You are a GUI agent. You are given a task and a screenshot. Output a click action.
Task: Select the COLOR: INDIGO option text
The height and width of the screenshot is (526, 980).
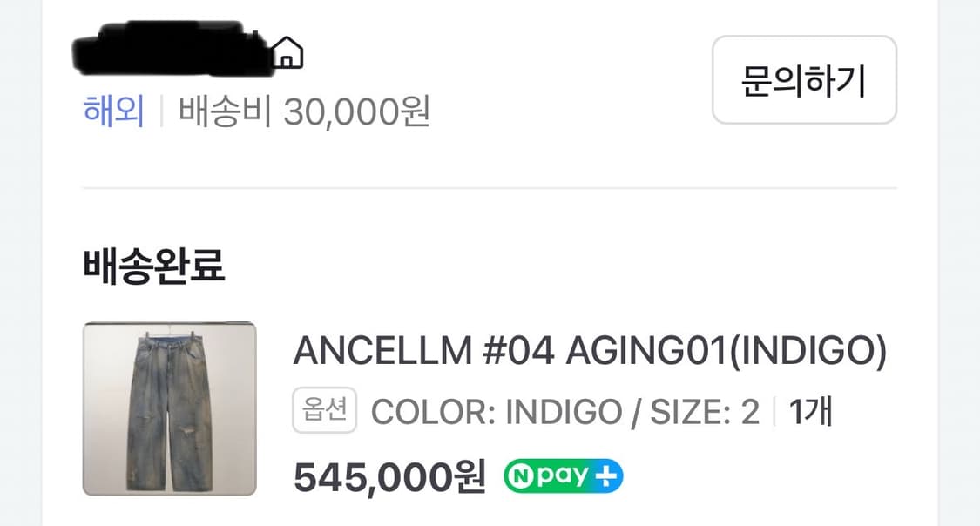[497, 412]
